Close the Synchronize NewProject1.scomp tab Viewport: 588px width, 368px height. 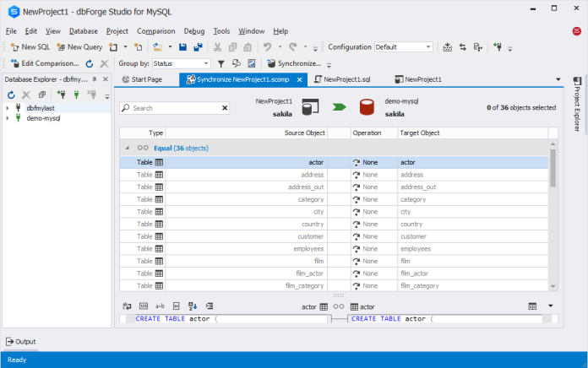(x=300, y=79)
